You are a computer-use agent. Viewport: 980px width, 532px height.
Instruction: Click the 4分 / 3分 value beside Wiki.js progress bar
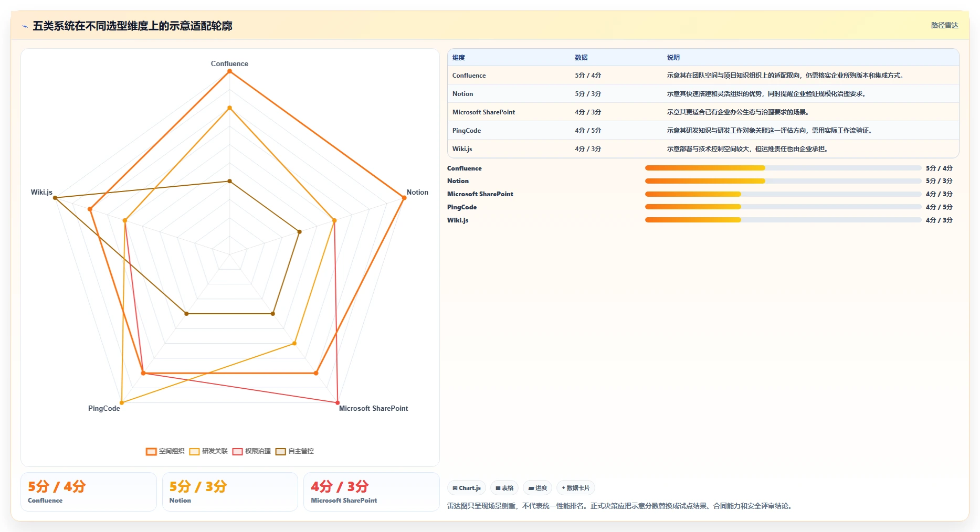pyautogui.click(x=939, y=220)
